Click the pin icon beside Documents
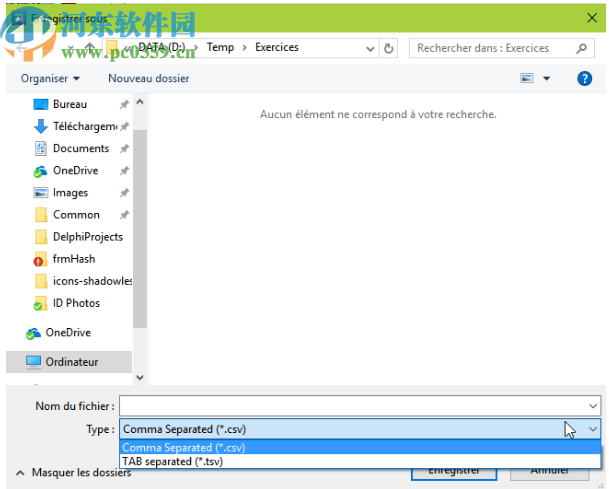This screenshot has width=609, height=489. coord(124,148)
